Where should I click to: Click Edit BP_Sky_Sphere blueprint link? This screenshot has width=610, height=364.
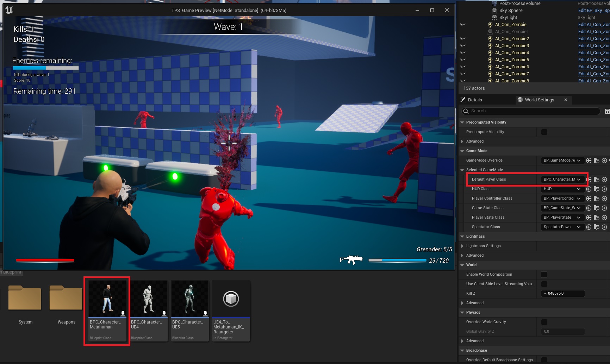point(593,11)
